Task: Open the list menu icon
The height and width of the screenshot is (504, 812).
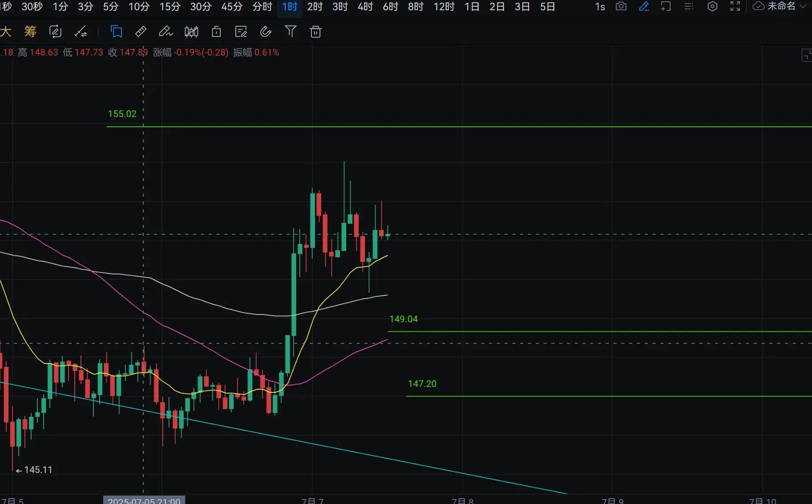Action: (689, 6)
